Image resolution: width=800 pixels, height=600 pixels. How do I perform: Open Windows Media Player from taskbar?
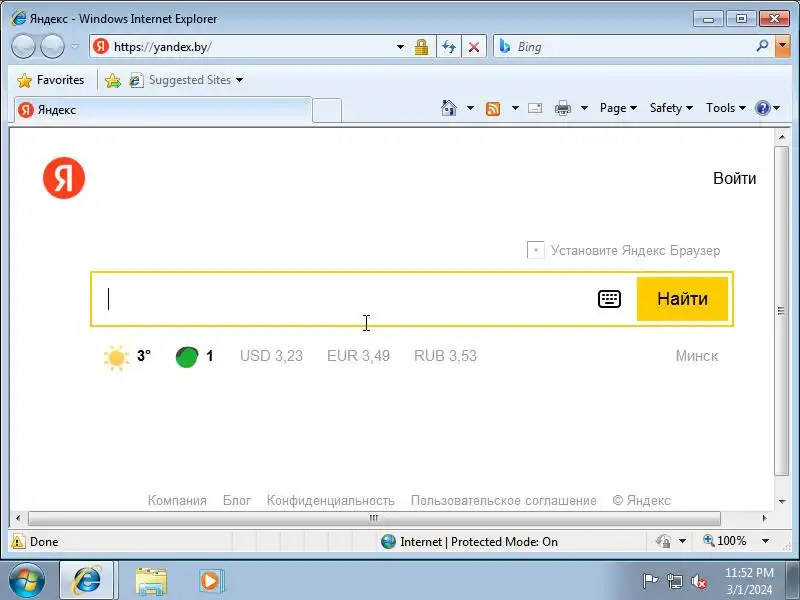click(x=210, y=581)
